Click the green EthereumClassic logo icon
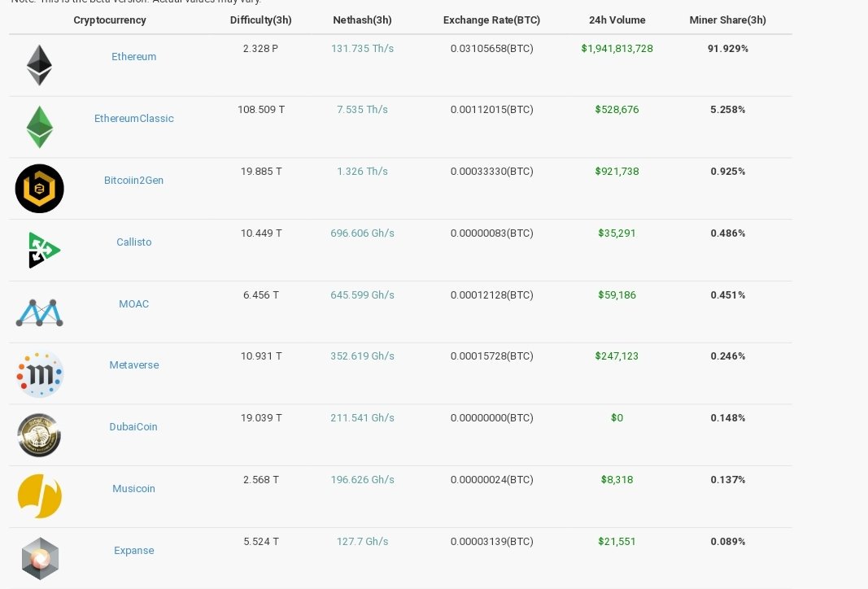This screenshot has height=589, width=868. (39, 127)
